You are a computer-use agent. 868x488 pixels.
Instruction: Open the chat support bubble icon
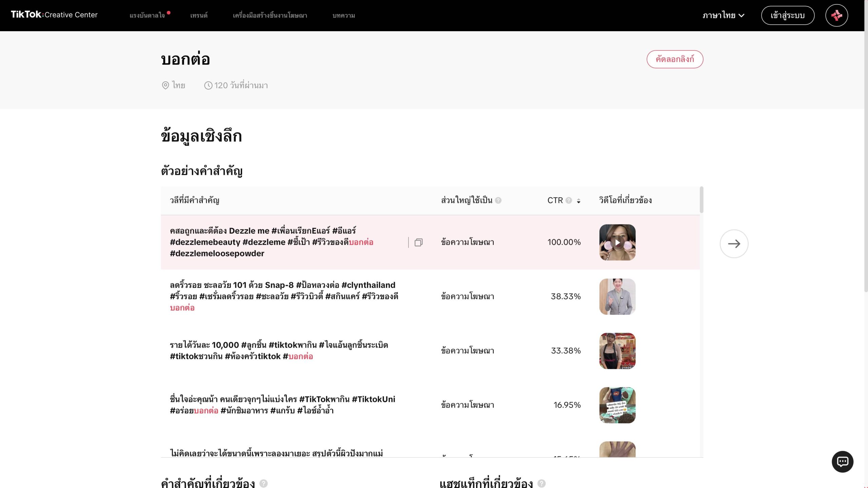click(842, 462)
